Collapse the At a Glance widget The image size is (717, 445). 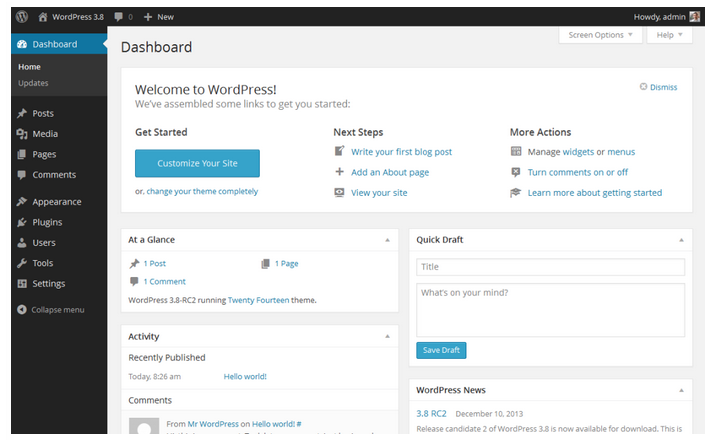(387, 240)
